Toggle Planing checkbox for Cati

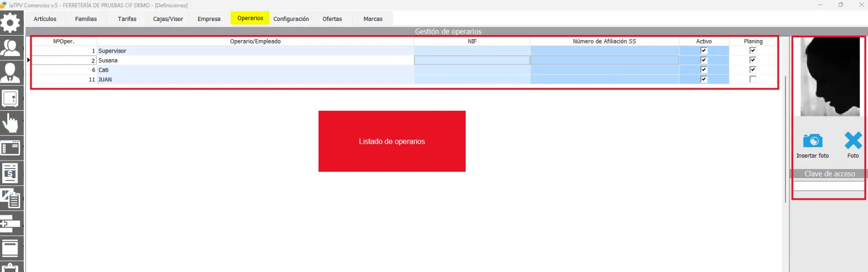[753, 70]
